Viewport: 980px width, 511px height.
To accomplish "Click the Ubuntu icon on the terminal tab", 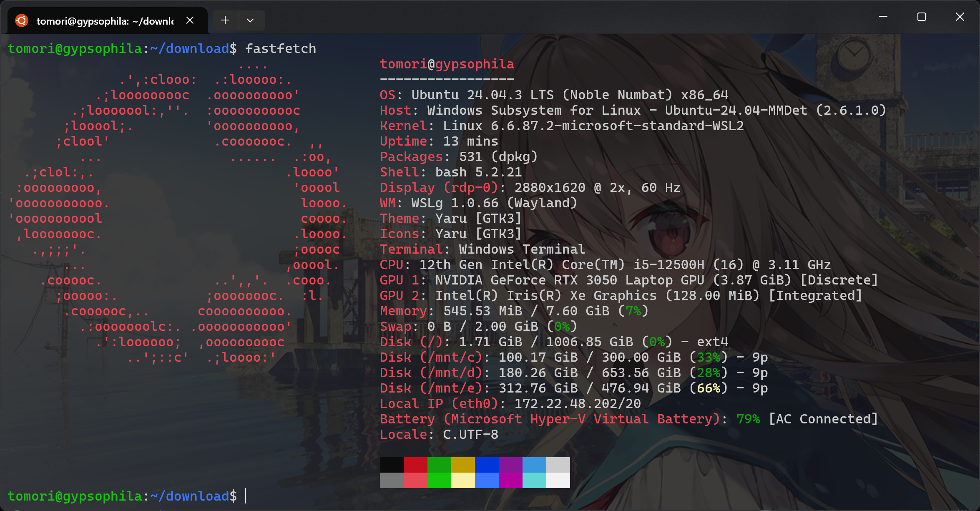I will 22,20.
